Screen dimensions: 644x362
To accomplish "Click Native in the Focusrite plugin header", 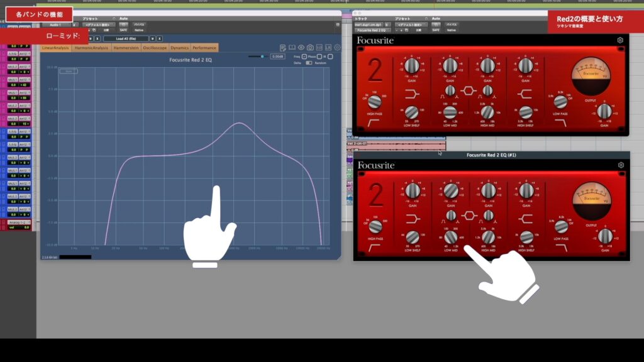I will click(452, 30).
